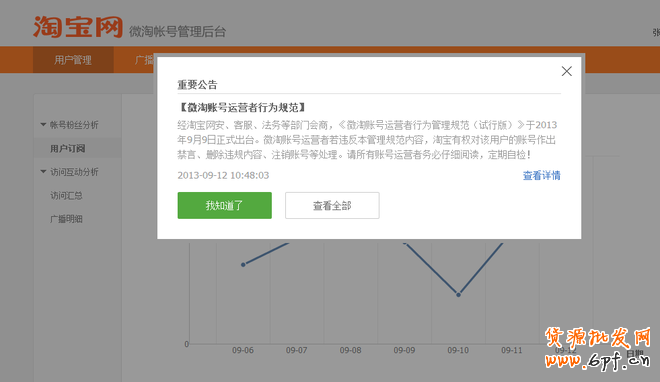660x382 pixels.
Task: Select the 用户管理 tab
Action: pyautogui.click(x=73, y=60)
